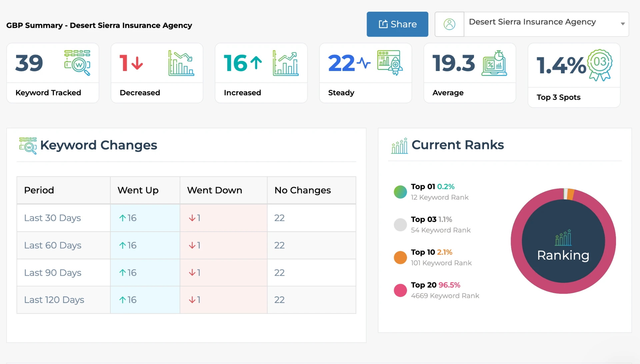This screenshot has width=640, height=364.
Task: Click the Share button
Action: 397,24
